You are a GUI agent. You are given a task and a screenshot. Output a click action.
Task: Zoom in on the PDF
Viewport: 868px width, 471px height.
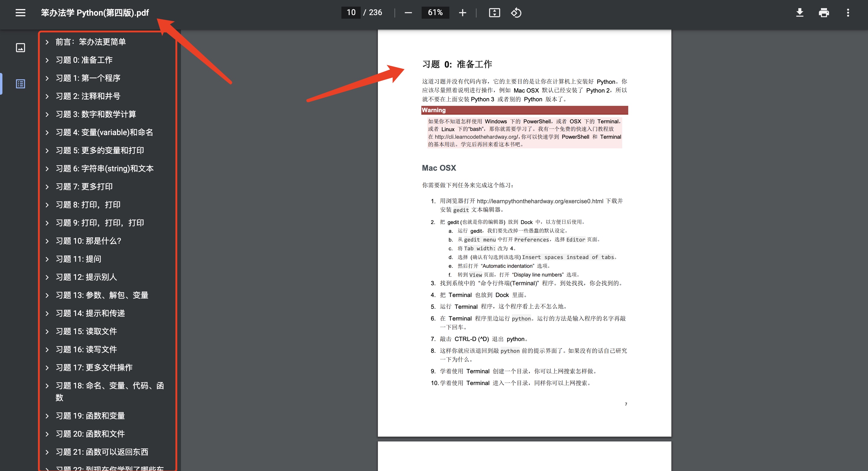tap(462, 13)
